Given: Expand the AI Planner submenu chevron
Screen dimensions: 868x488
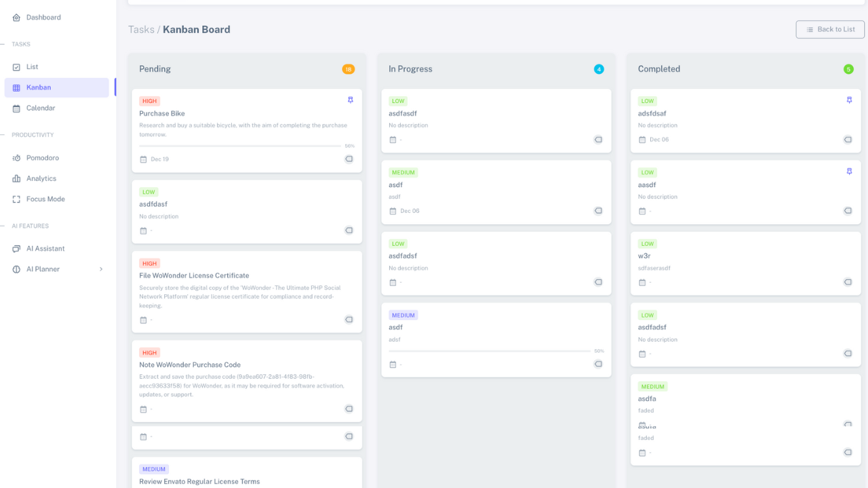Looking at the screenshot, I should click(101, 269).
